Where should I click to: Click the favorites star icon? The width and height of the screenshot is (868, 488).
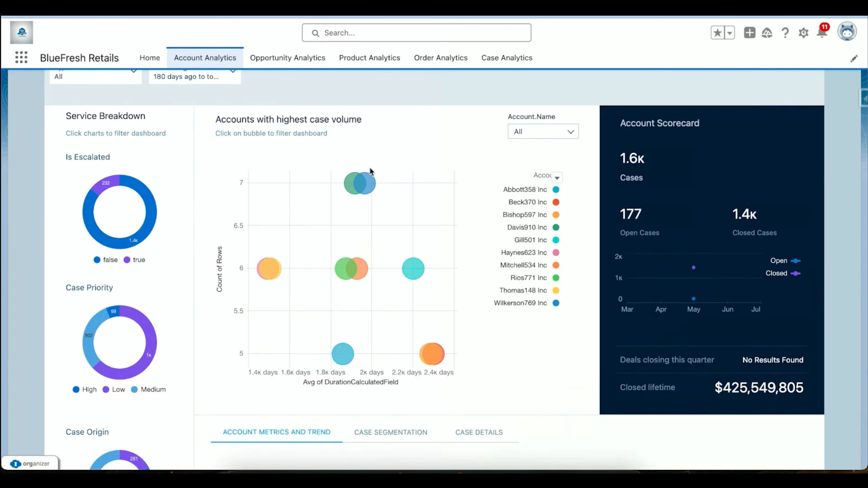(x=717, y=33)
